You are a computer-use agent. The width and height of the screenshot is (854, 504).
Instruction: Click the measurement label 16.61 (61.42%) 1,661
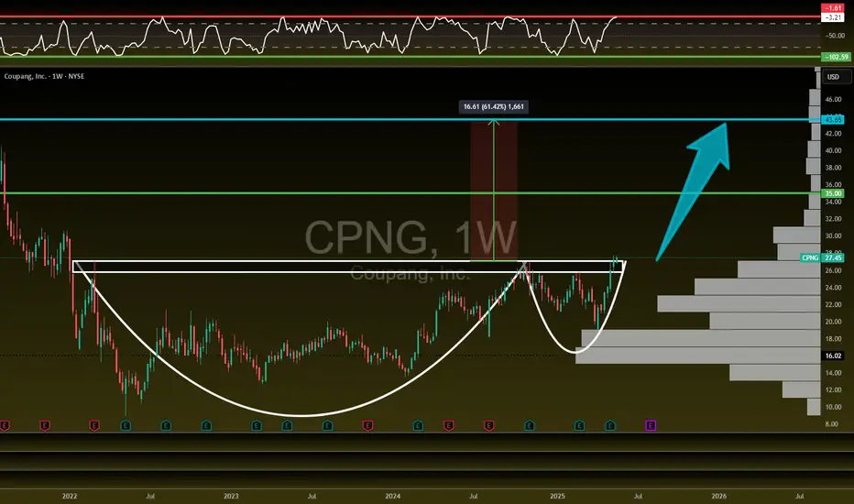point(494,107)
